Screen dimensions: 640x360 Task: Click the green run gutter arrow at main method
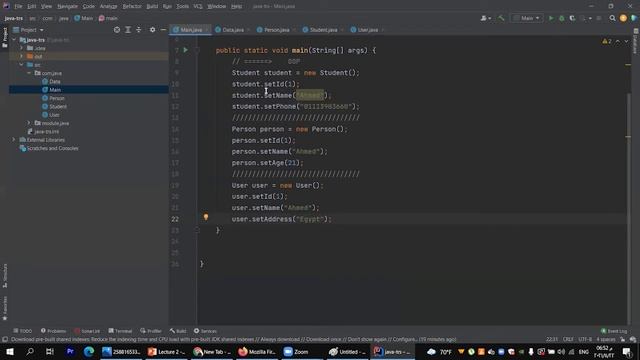coord(185,50)
